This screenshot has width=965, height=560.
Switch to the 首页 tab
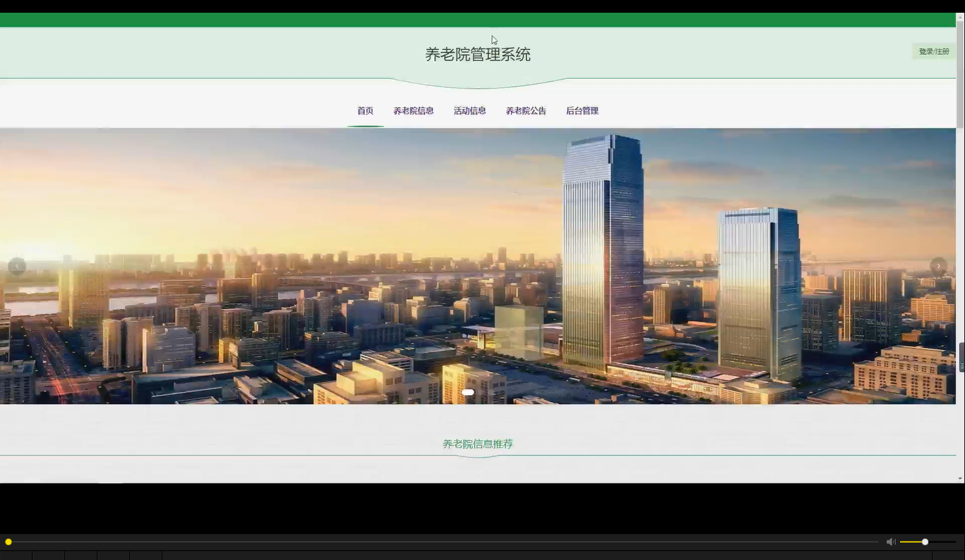[365, 110]
